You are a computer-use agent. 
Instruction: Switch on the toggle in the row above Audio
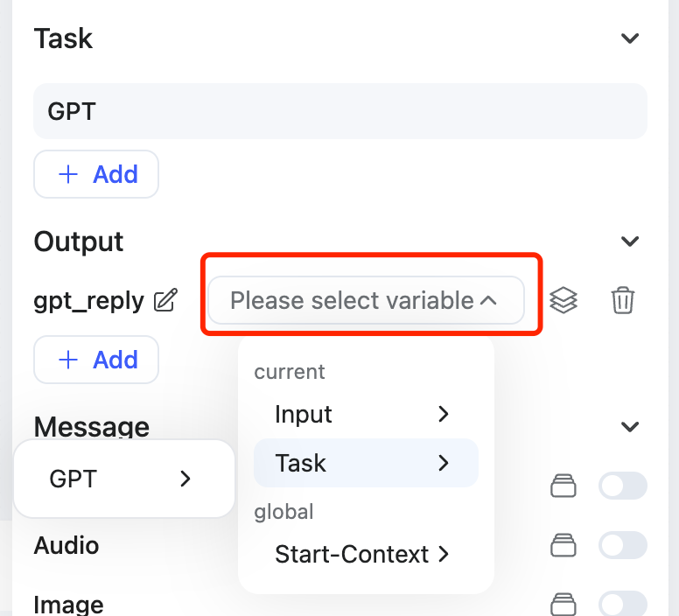pyautogui.click(x=622, y=486)
